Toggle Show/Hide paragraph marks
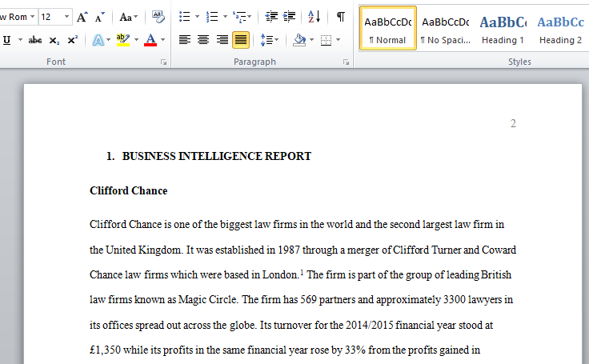589x364 pixels. click(x=341, y=17)
